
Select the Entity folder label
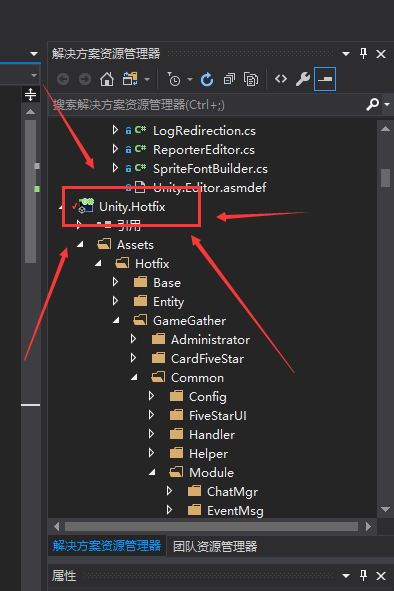169,302
